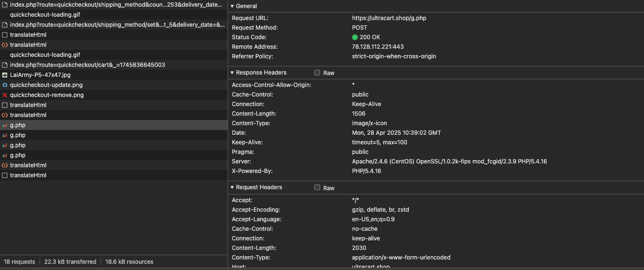Click the 18 requests summary in status bar
This screenshot has width=644, height=270.
tap(20, 262)
